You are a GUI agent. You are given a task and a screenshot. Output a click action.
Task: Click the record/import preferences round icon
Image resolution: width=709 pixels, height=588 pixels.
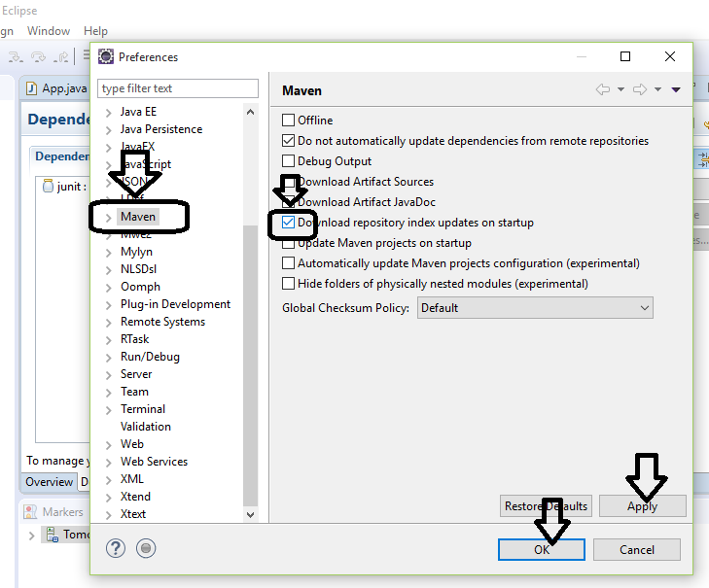click(x=146, y=548)
